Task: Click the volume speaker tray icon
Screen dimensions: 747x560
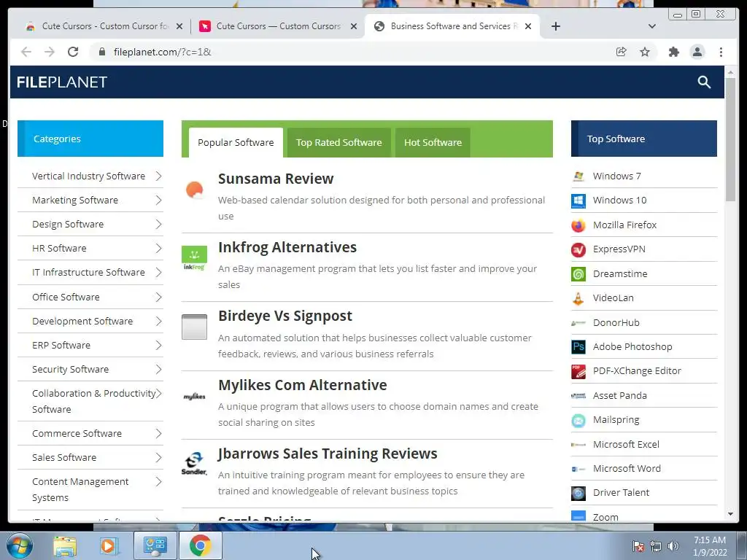Action: [673, 546]
